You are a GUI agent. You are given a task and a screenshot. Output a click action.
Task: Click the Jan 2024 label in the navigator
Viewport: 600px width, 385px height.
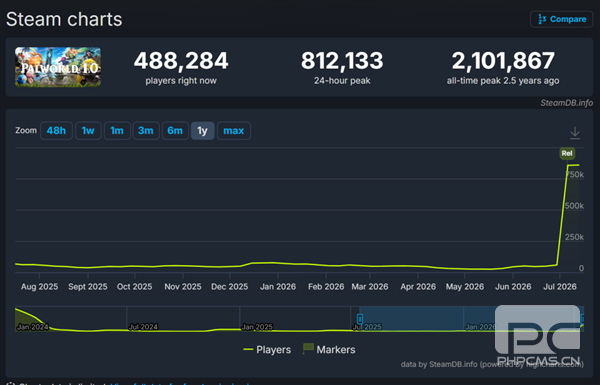(33, 327)
